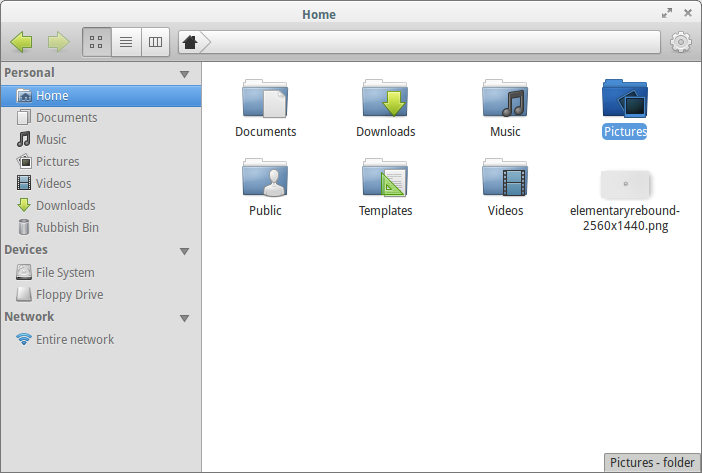Select Floppy Drive in sidebar

pyautogui.click(x=69, y=295)
